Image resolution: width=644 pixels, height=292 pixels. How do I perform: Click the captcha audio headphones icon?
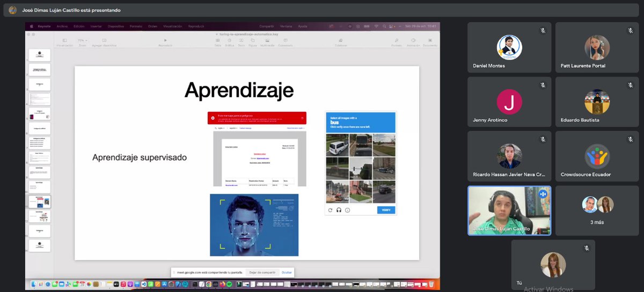339,210
